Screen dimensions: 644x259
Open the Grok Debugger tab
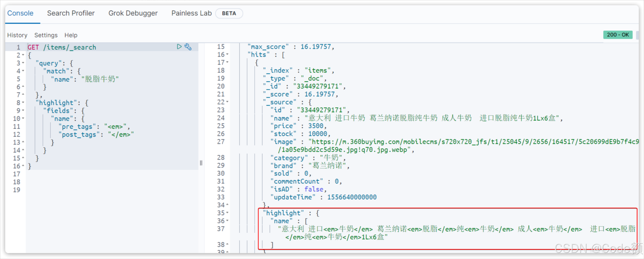point(133,13)
